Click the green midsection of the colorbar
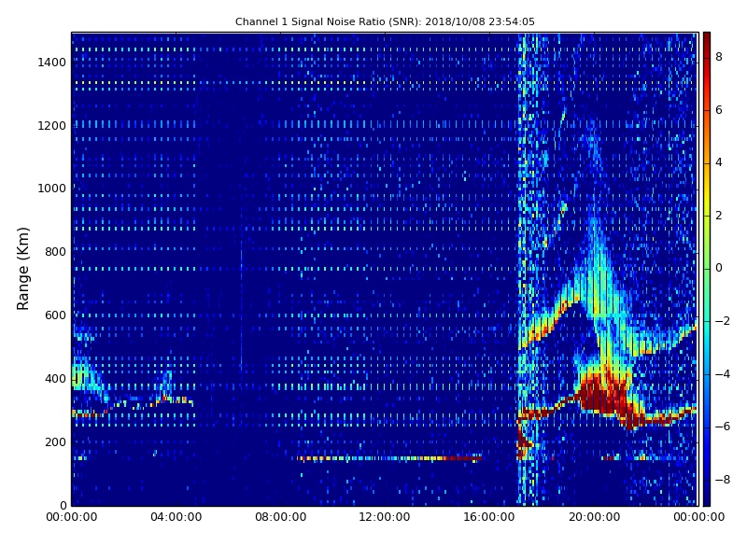The height and width of the screenshot is (560, 747). [x=707, y=269]
